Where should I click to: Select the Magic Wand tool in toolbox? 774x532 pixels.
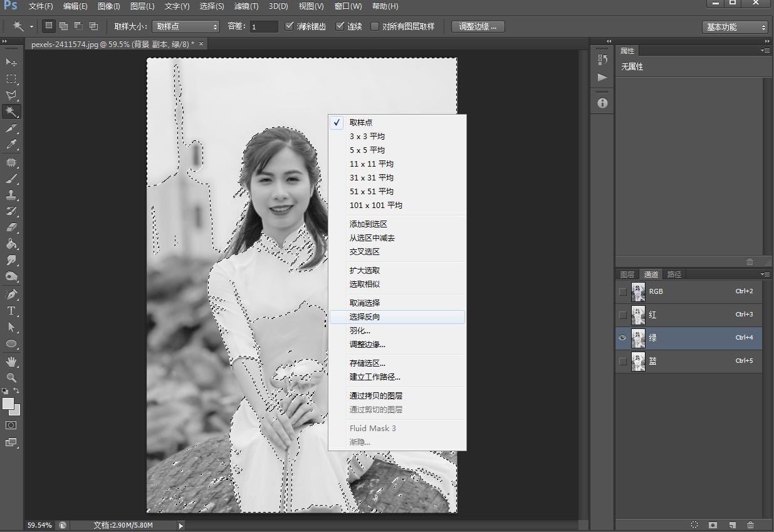click(11, 112)
